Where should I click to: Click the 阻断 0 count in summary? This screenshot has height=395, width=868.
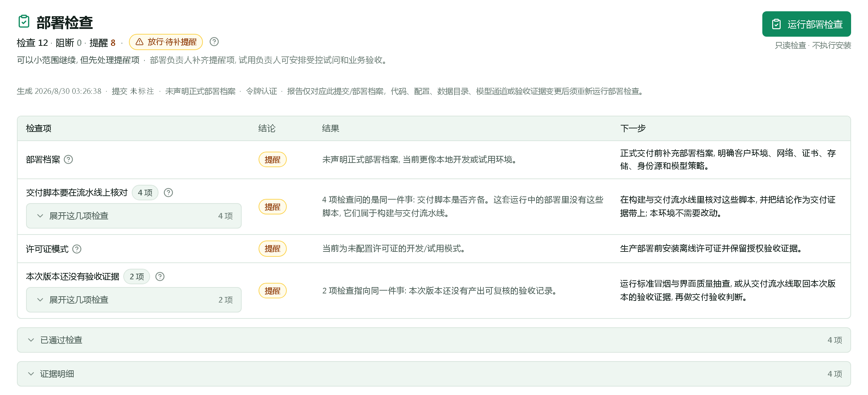[x=69, y=43]
